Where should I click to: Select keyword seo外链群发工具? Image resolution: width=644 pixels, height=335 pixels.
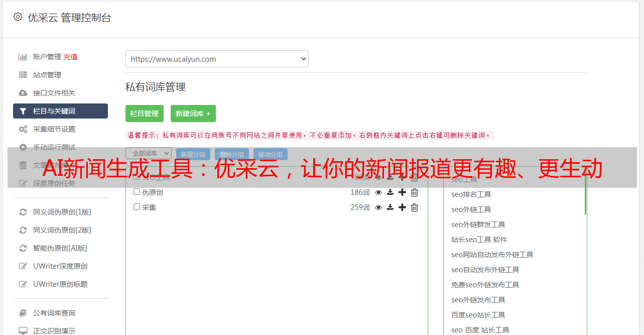click(478, 225)
